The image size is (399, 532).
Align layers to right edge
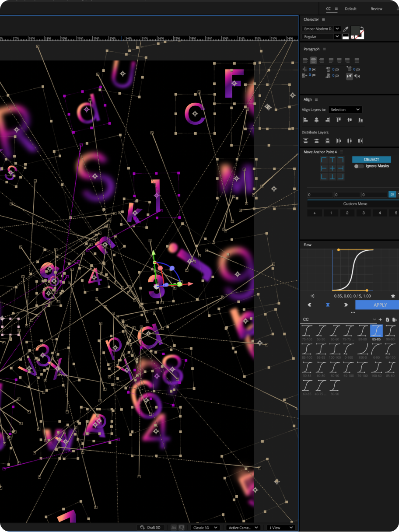[327, 120]
